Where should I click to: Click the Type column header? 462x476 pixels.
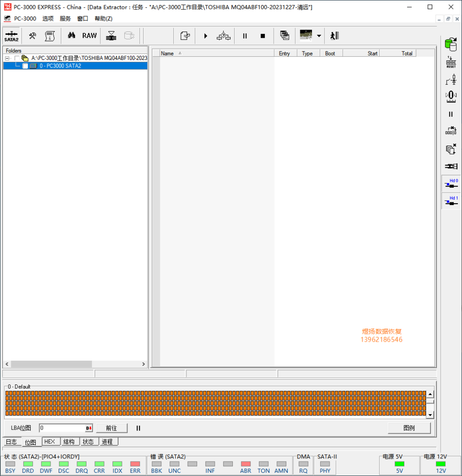pos(309,53)
